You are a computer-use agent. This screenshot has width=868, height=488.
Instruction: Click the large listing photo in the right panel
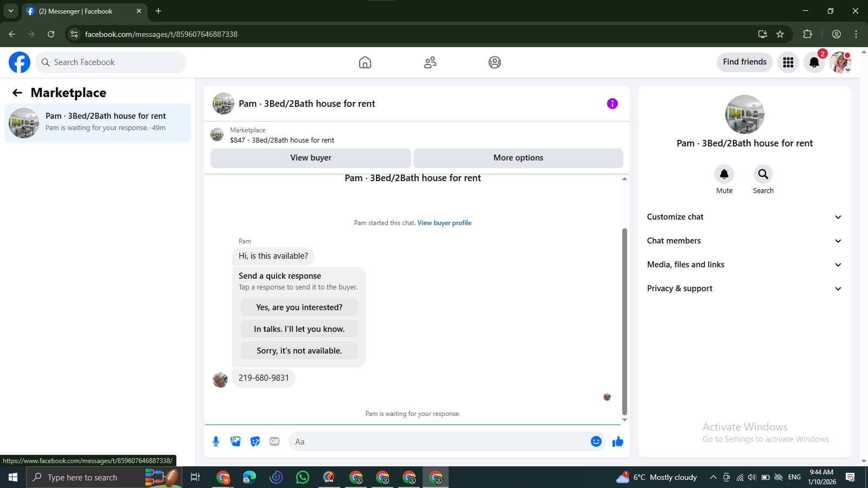pos(745,114)
